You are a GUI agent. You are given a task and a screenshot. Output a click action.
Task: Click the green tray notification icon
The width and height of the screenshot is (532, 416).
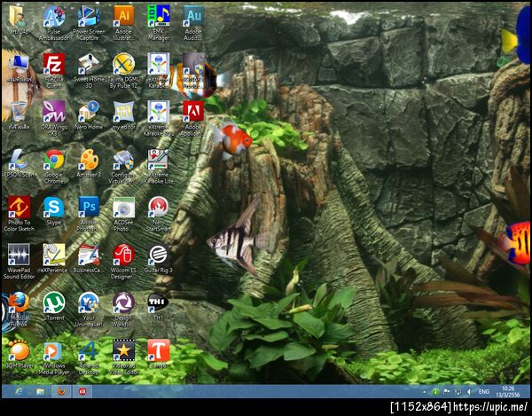coord(435,392)
